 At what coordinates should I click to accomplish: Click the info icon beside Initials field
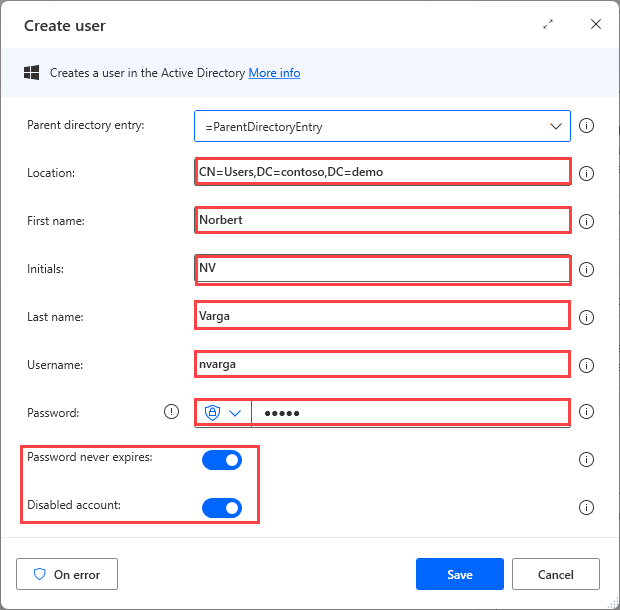(x=587, y=269)
